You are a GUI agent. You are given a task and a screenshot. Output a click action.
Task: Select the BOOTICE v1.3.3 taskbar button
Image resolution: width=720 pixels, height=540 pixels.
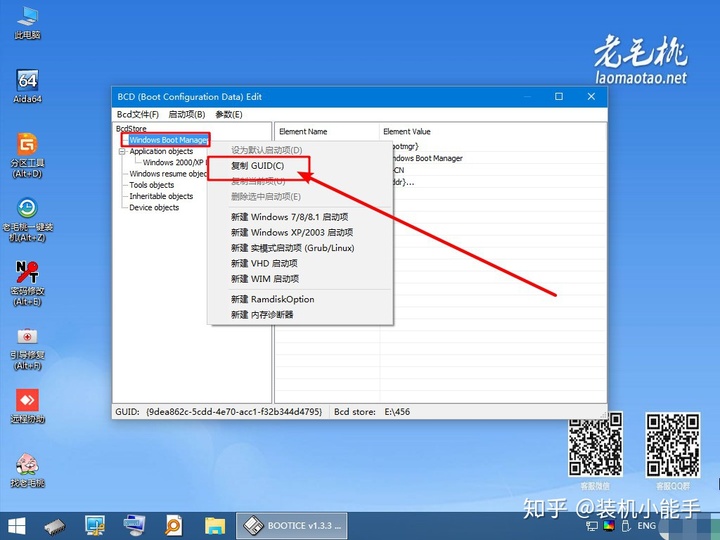[291, 526]
